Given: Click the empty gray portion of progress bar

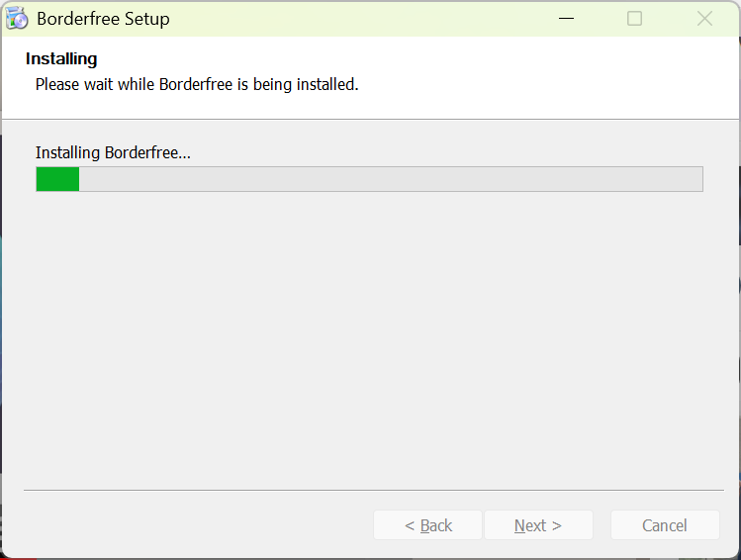Looking at the screenshot, I should [x=396, y=179].
